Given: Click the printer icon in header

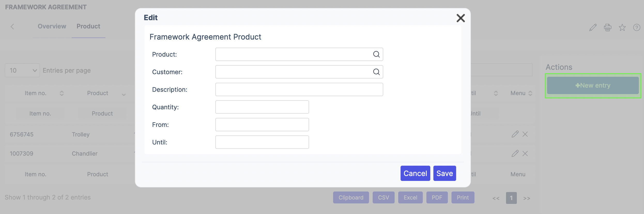Looking at the screenshot, I should click(x=608, y=27).
